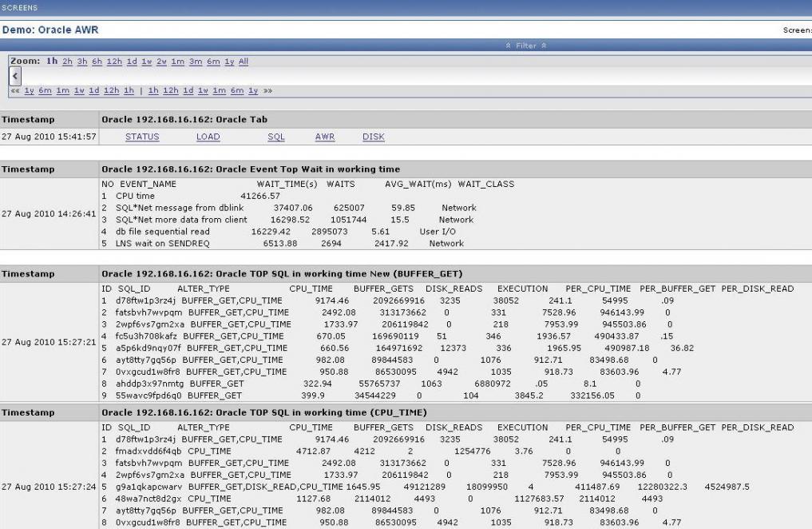
Task: Move back 1m using backward navigation link
Action: (x=62, y=90)
